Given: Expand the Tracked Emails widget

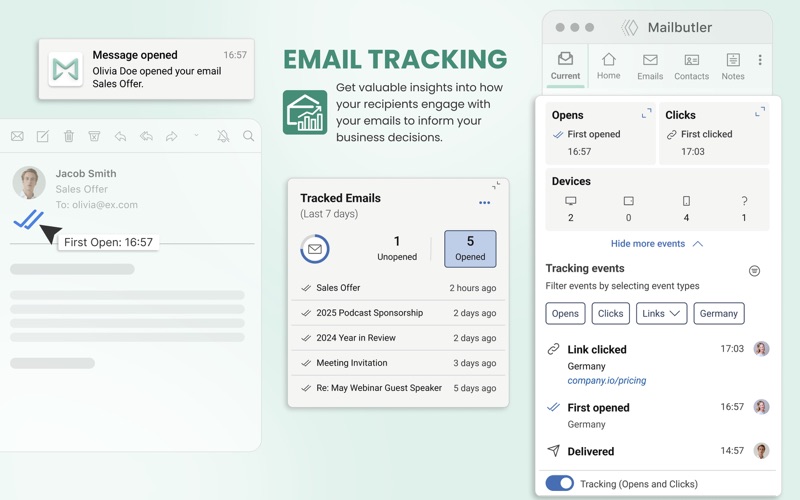Looking at the screenshot, I should 496,186.
